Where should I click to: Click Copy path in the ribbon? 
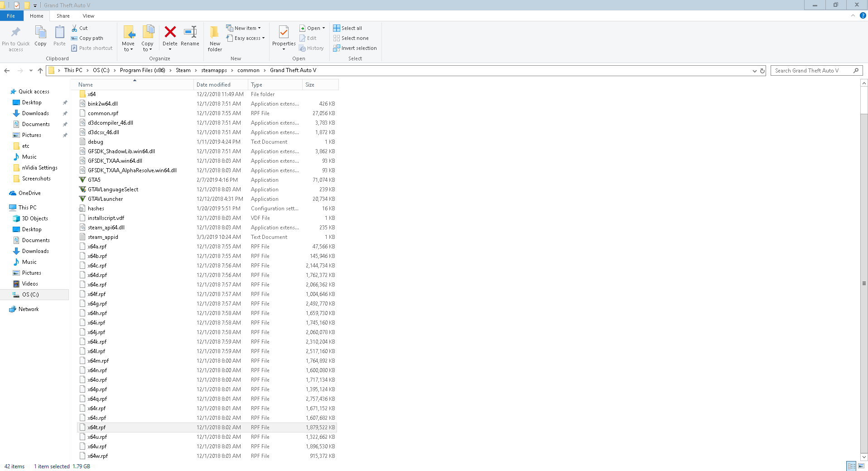[87, 38]
